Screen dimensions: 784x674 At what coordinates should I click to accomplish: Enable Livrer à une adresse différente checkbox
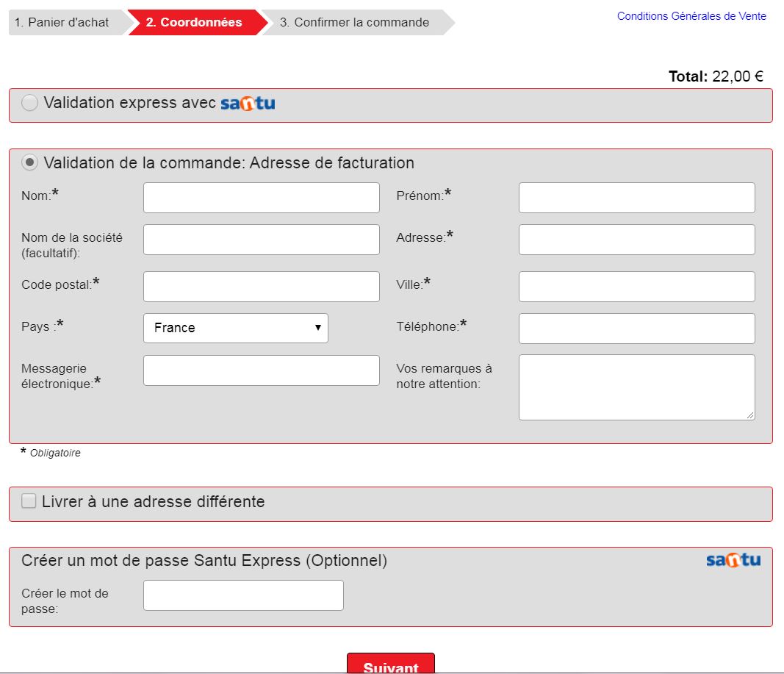[29, 502]
